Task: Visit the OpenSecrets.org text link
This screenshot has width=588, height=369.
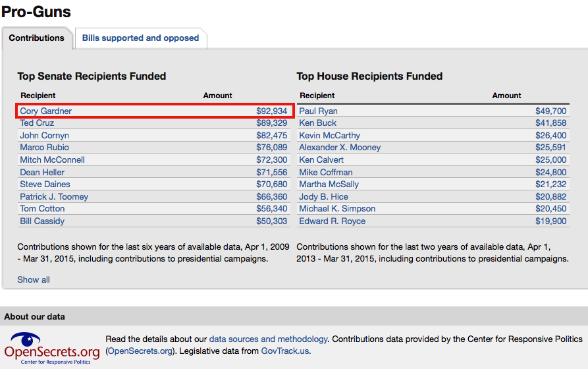Action: [x=140, y=351]
